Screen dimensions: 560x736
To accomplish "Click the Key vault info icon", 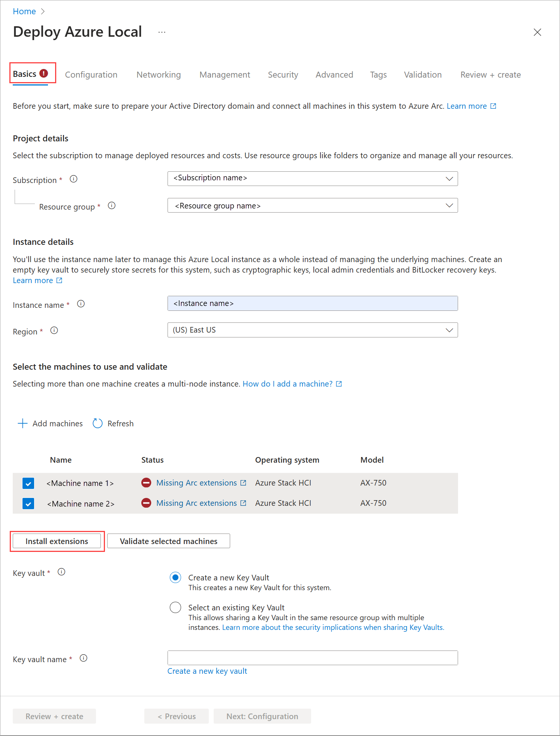I will (x=61, y=572).
